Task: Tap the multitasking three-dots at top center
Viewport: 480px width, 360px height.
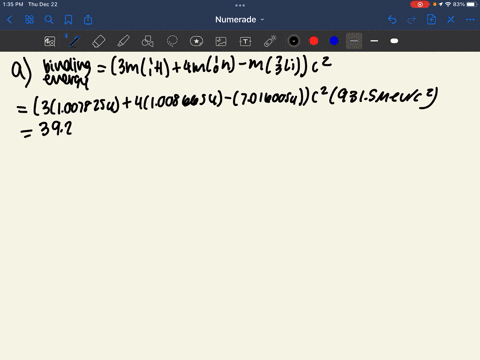Action: click(240, 5)
